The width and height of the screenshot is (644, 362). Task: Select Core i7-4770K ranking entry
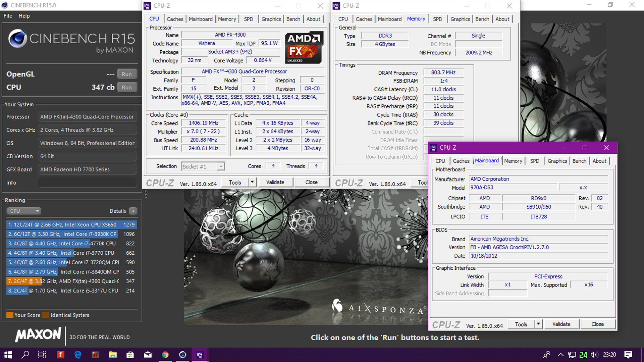pos(71,243)
